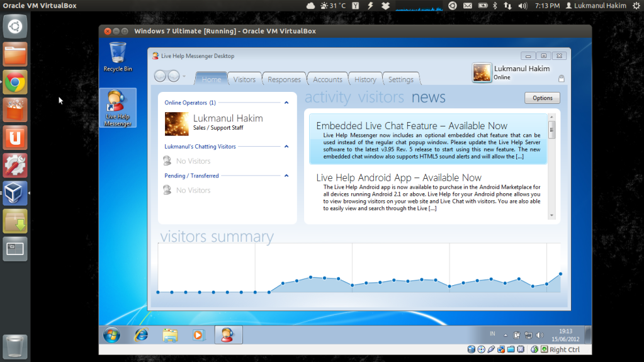Open the Visitors tab
644x362 pixels.
[244, 79]
